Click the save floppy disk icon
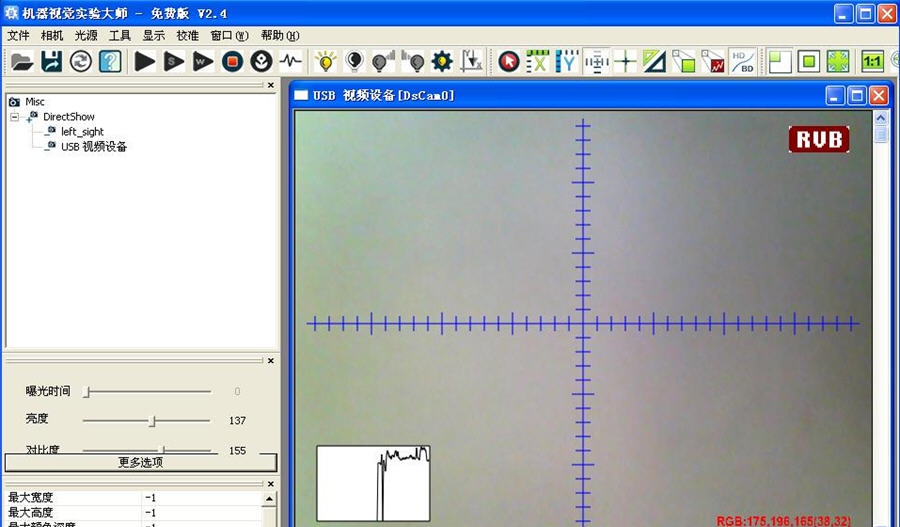 coord(51,62)
